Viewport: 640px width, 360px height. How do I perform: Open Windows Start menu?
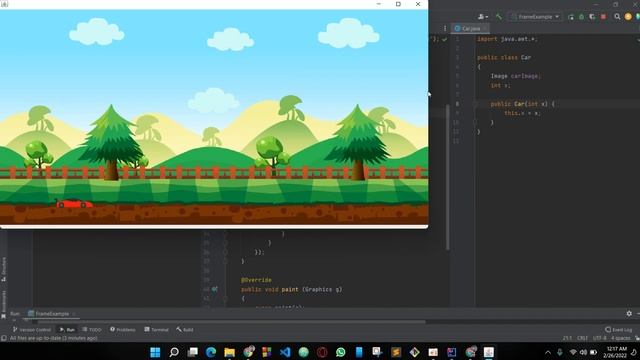point(155,352)
